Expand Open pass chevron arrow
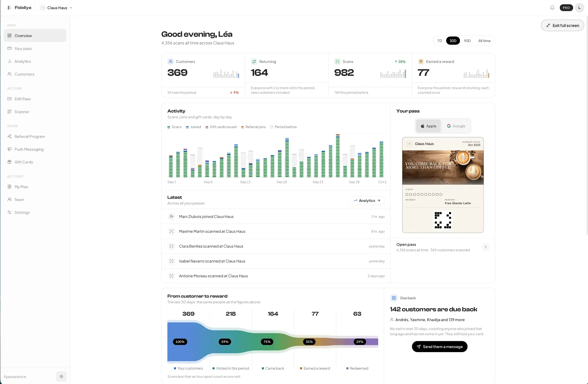 [x=486, y=247]
